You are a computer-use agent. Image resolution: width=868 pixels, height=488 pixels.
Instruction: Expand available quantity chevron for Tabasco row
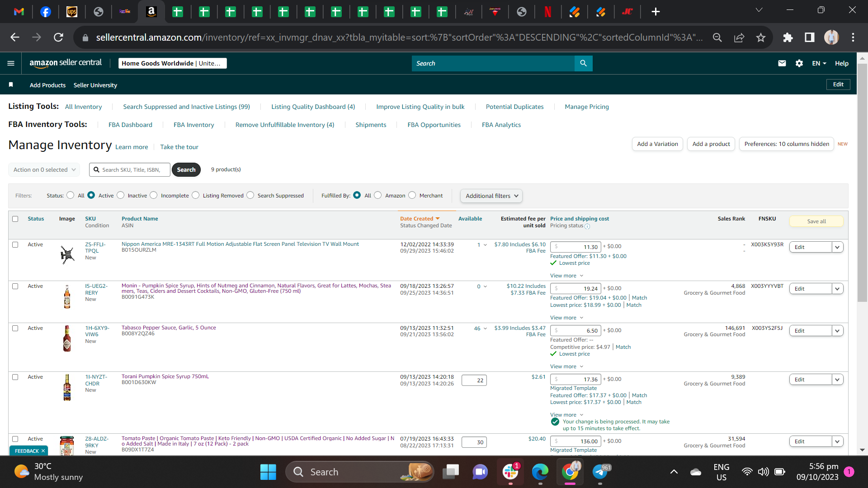click(x=485, y=328)
